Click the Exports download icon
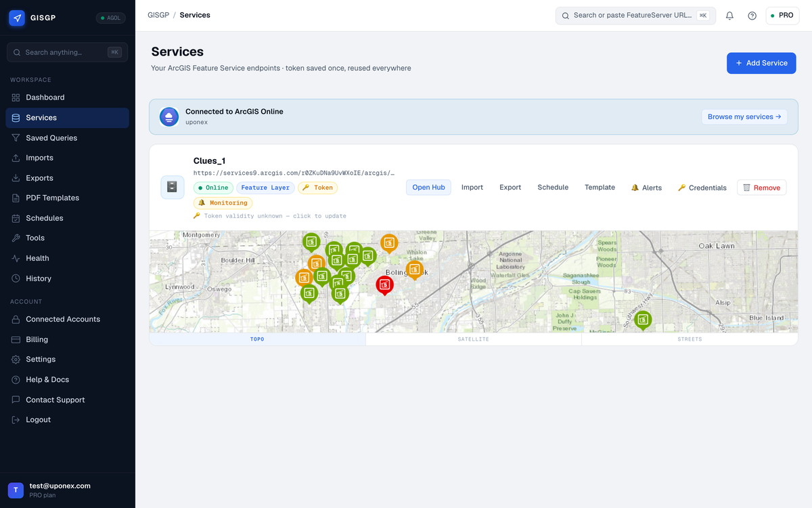This screenshot has width=812, height=508. click(16, 178)
